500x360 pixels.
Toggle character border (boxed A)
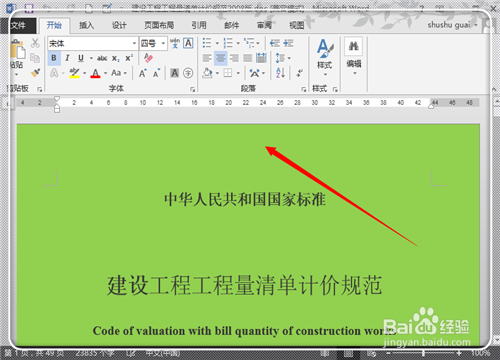188,43
